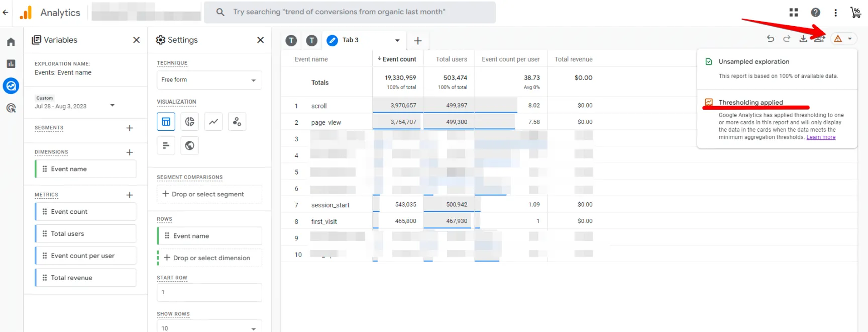Add a new metric with plus icon
This screenshot has height=332, width=868.
coord(130,195)
